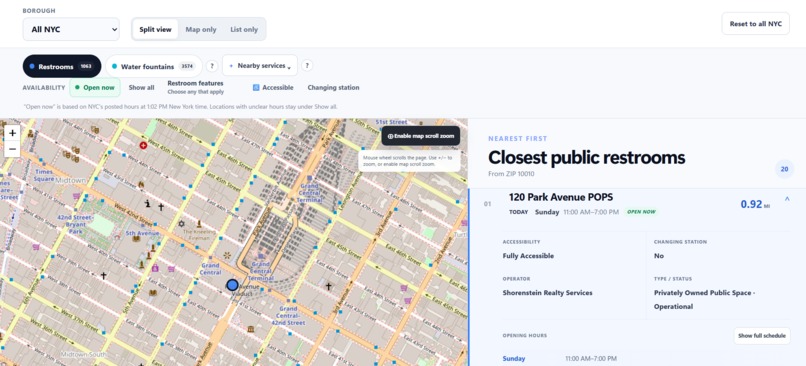
Task: Click the 'Closest public restrooms' heading
Action: (587, 157)
